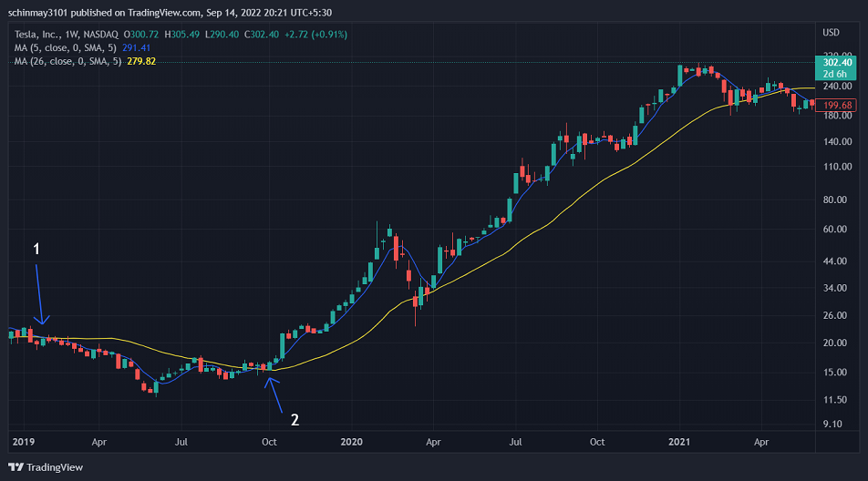Click the TradingView brand text

point(55,467)
